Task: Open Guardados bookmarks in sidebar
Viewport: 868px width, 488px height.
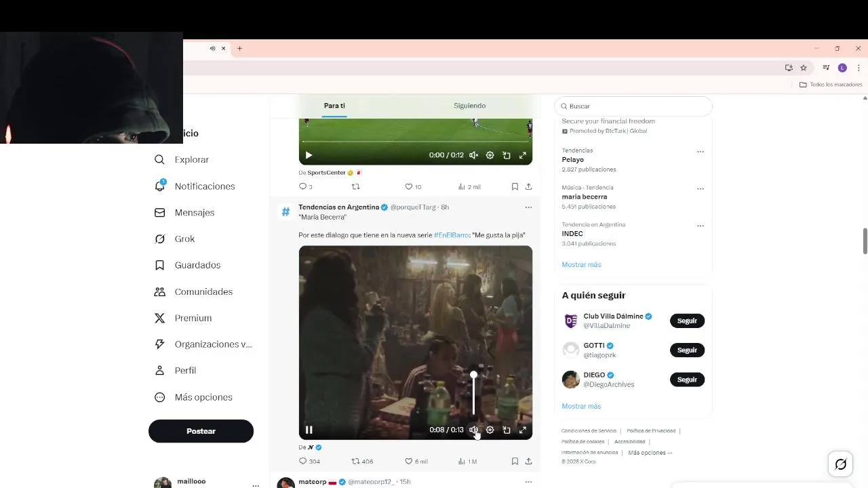Action: point(187,265)
